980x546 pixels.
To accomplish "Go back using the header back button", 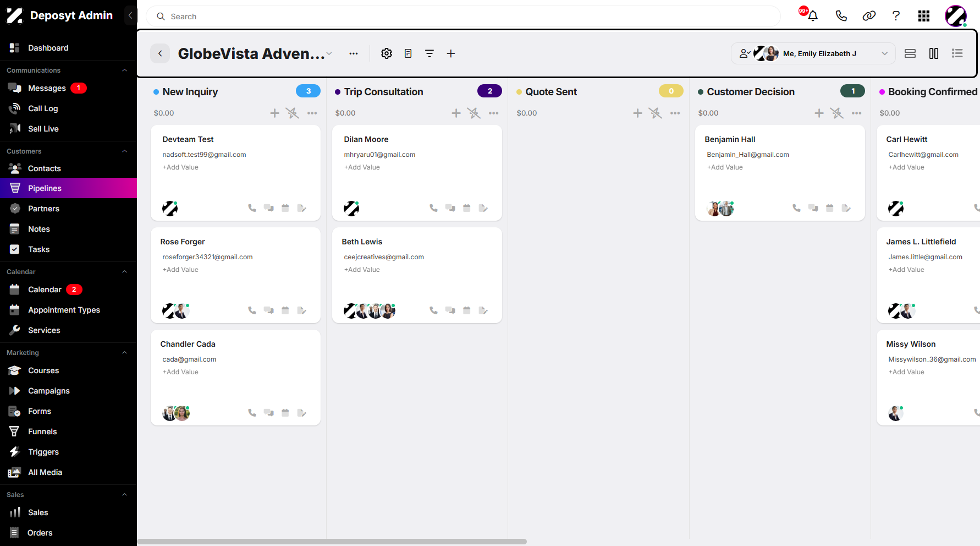I will 160,53.
